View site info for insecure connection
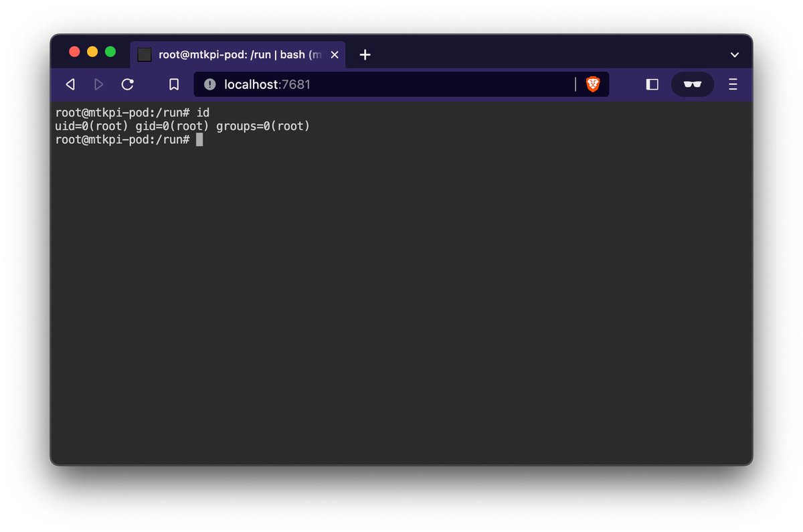Screen dimensions: 803x532 (209, 84)
